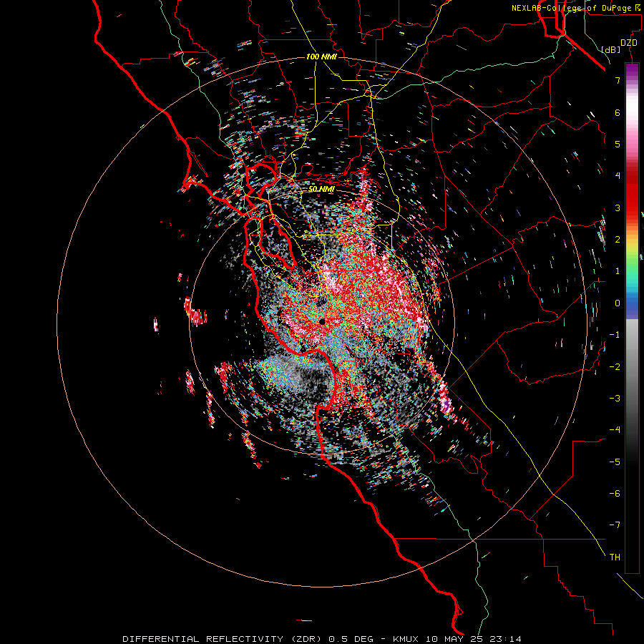Click the 100 NMI range ring label
This screenshot has height=644, width=644.
321,57
